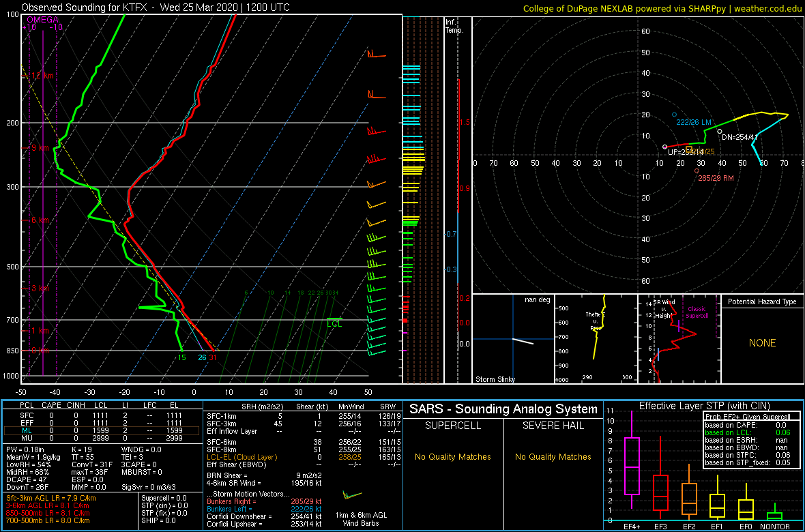Click the red surface temperature value '31'

click(213, 357)
